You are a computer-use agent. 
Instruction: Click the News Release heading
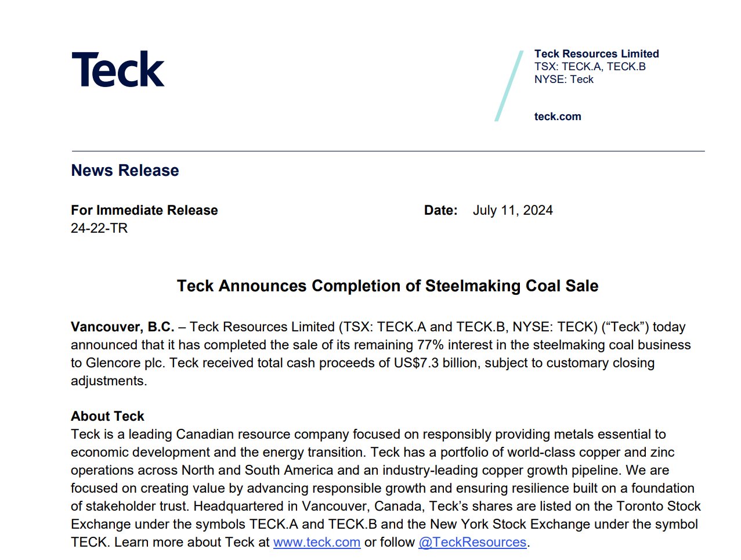(125, 171)
